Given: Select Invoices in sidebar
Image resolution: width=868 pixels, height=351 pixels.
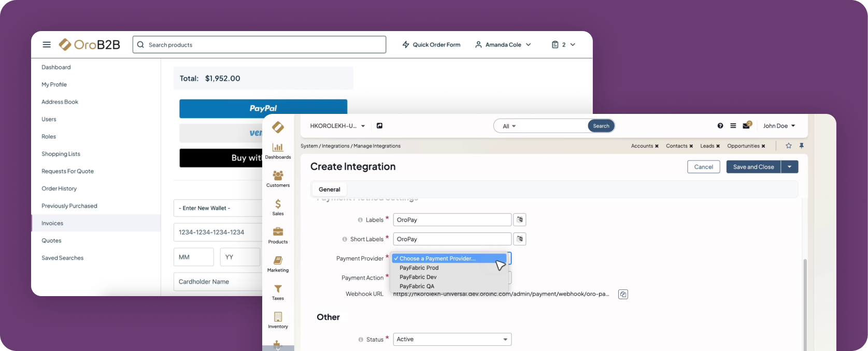Looking at the screenshot, I should [96, 223].
